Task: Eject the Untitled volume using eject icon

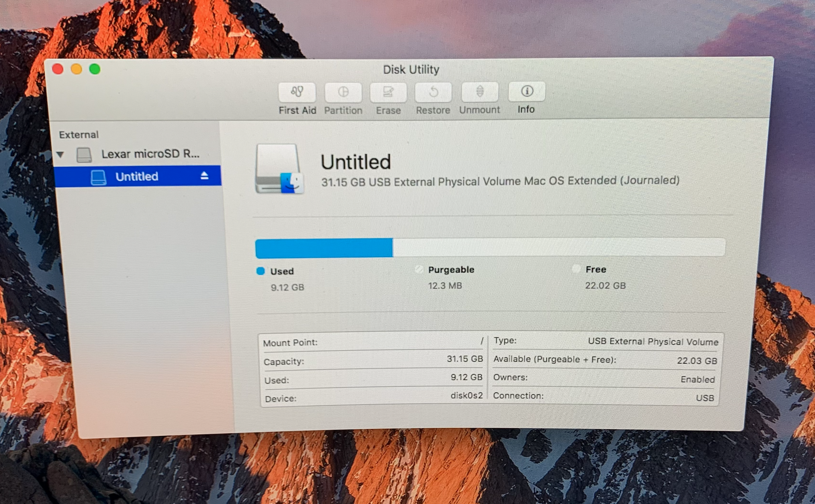Action: pyautogui.click(x=204, y=176)
